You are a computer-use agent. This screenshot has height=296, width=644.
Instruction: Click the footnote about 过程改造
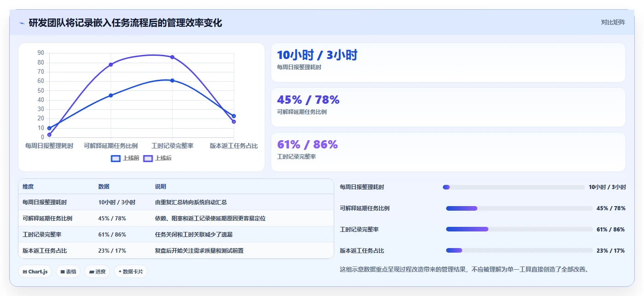464,269
